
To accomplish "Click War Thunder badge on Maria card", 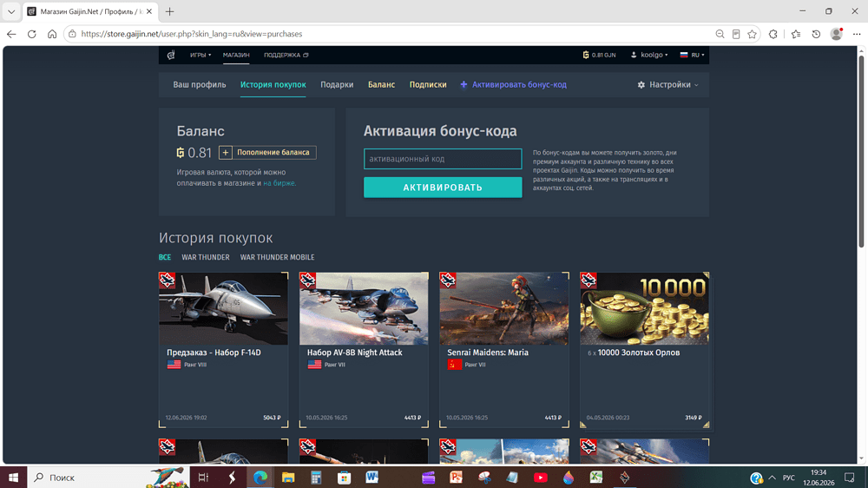I will [x=448, y=280].
